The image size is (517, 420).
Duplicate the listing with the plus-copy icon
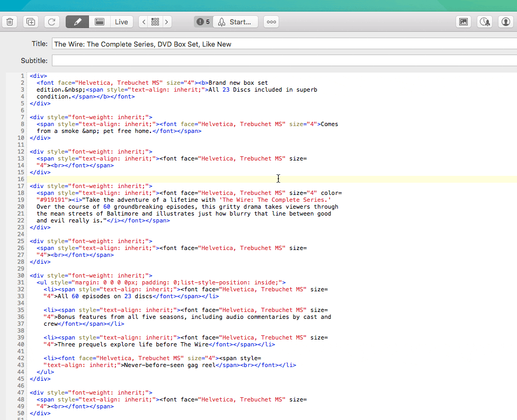pos(31,22)
